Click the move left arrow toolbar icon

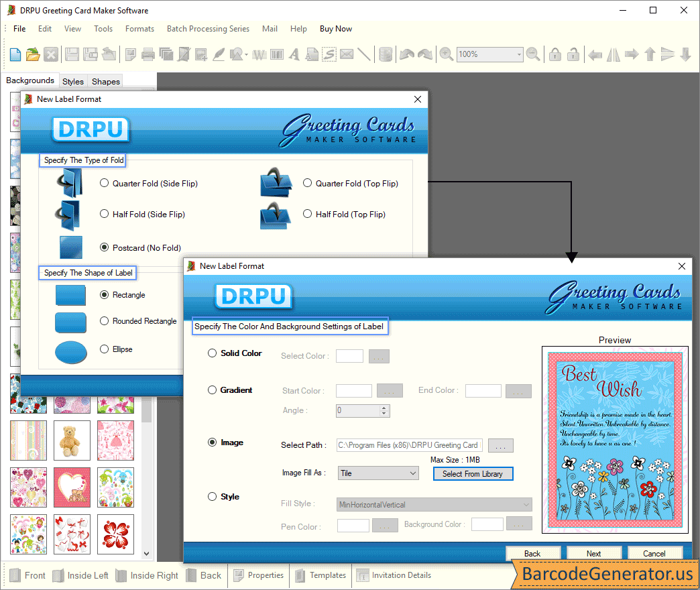595,55
